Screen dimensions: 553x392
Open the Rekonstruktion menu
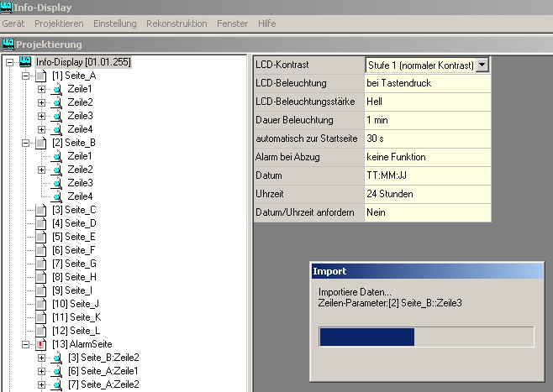click(176, 24)
